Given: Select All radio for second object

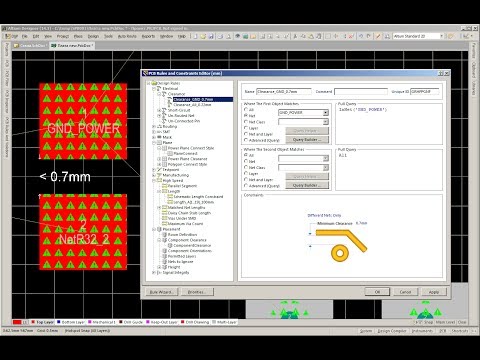Looking at the screenshot, I should pos(246,155).
